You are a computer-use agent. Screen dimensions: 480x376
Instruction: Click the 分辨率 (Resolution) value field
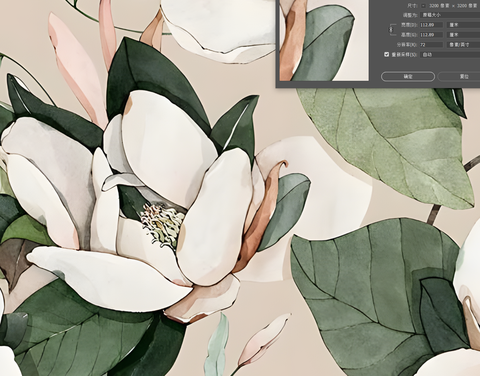point(432,44)
